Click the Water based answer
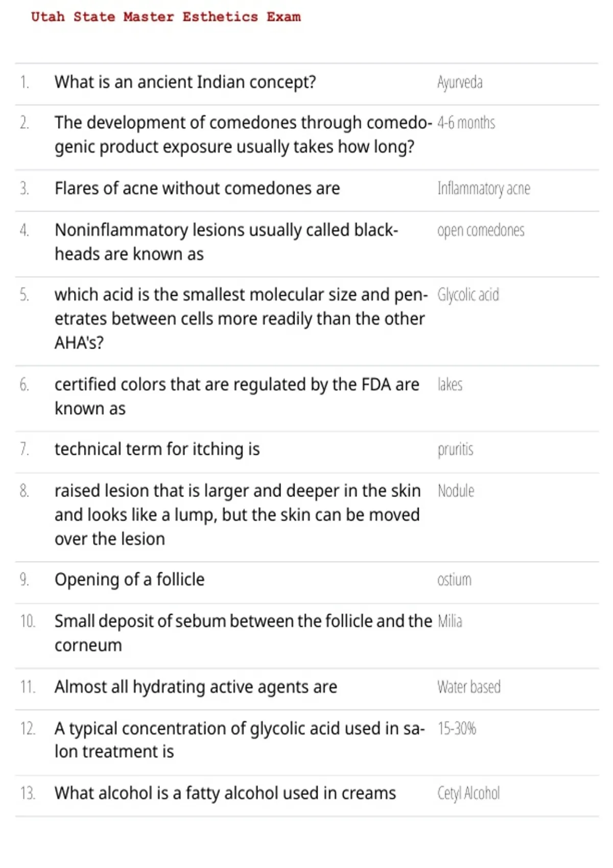This screenshot has width=613, height=868. [x=469, y=687]
